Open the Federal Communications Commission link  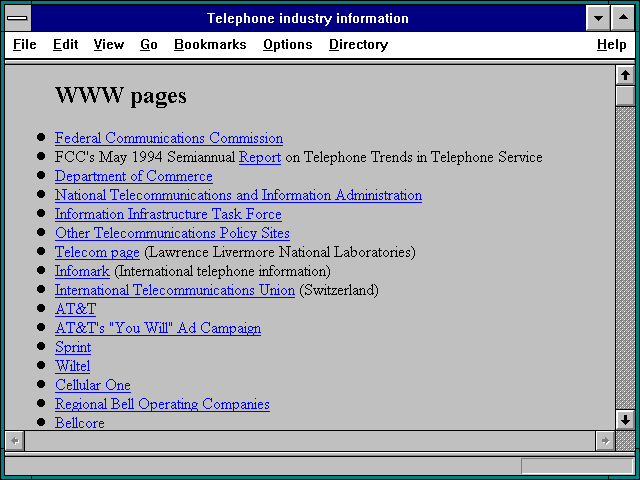[169, 138]
